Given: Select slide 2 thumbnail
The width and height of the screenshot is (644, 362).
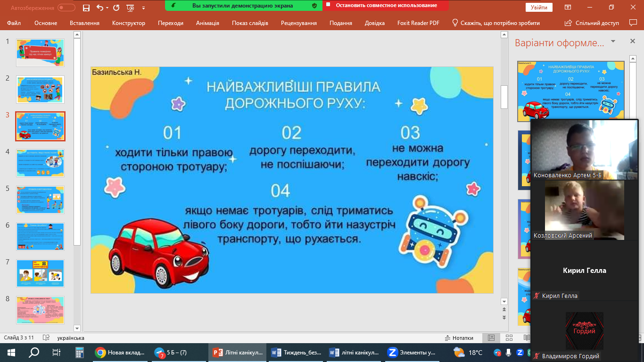Looking at the screenshot, I should tap(41, 90).
